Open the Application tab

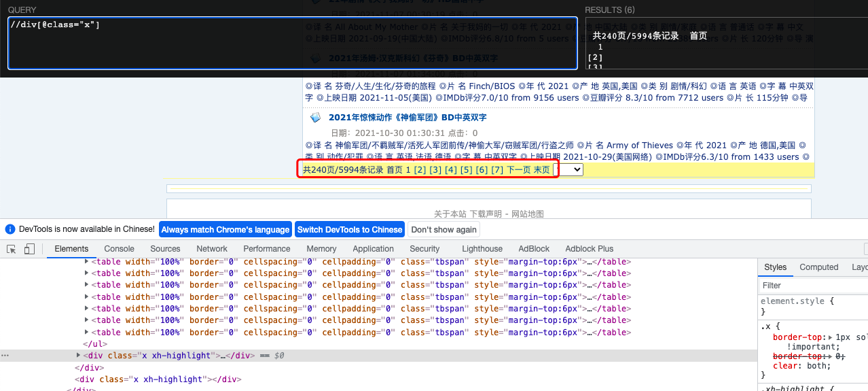[373, 249]
